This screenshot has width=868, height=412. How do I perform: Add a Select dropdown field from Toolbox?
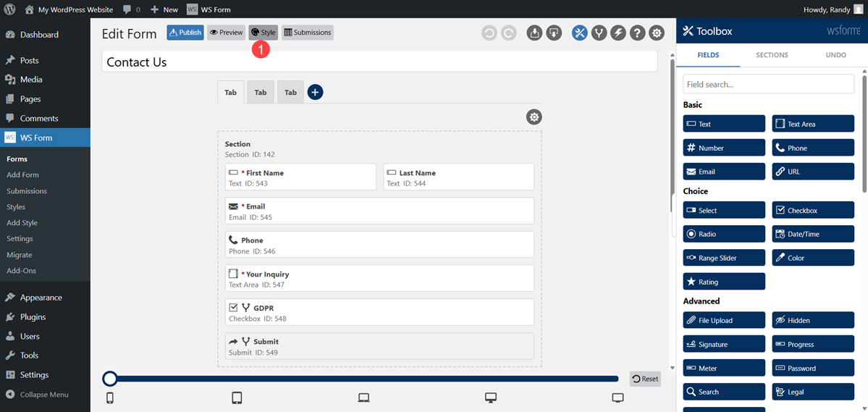(724, 211)
